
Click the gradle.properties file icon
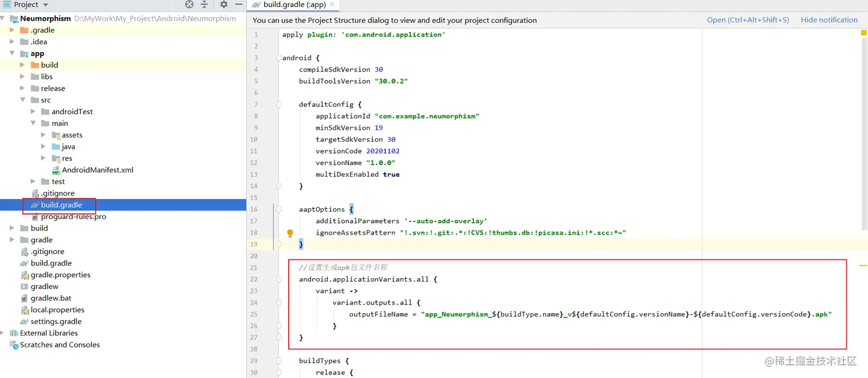coord(25,275)
